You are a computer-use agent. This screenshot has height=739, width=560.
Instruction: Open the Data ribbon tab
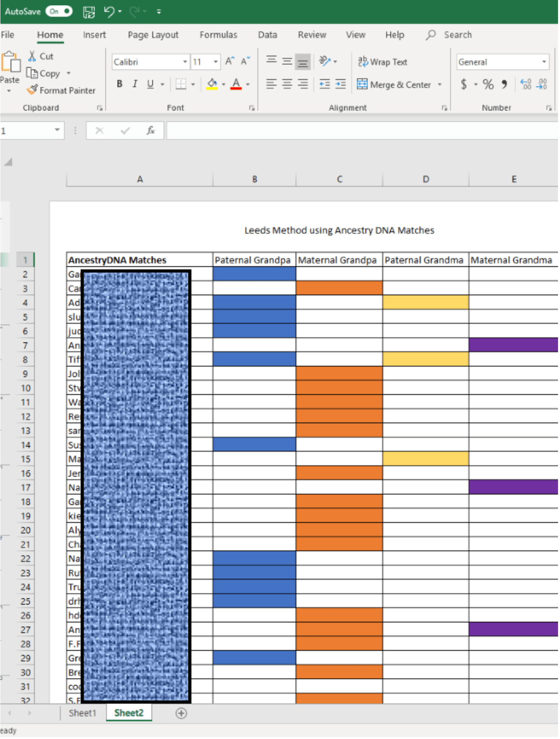pos(268,35)
